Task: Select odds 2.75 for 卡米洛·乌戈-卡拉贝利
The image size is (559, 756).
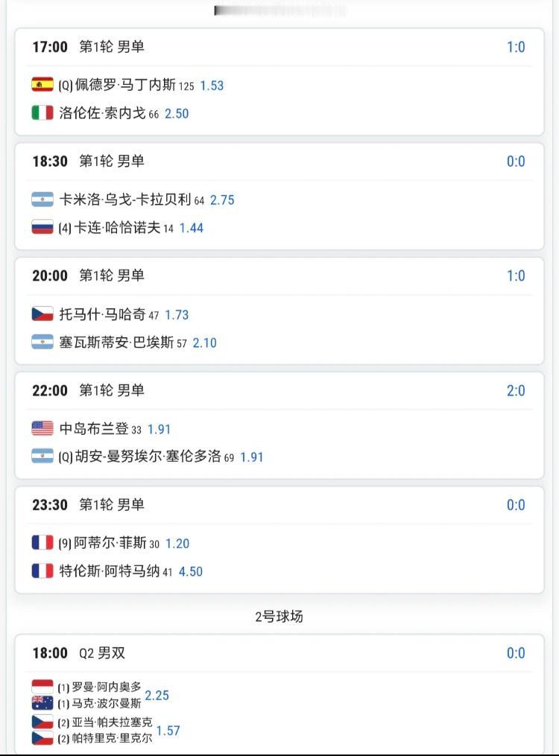Action: click(x=222, y=200)
